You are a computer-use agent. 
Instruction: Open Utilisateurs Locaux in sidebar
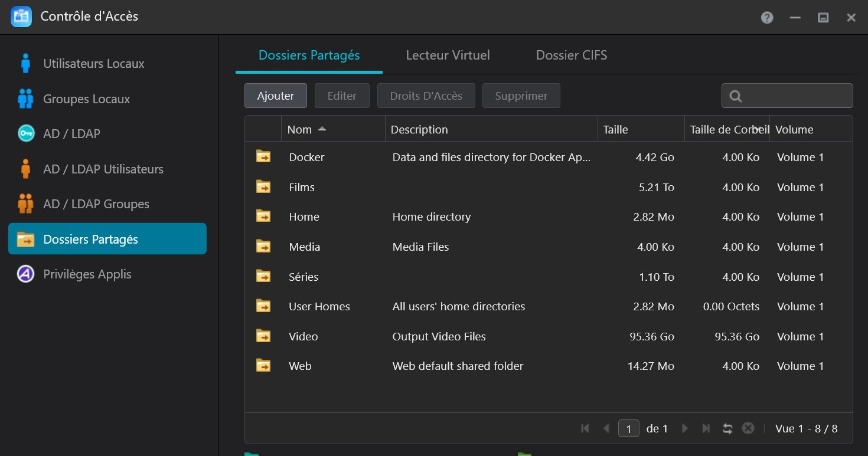point(93,64)
